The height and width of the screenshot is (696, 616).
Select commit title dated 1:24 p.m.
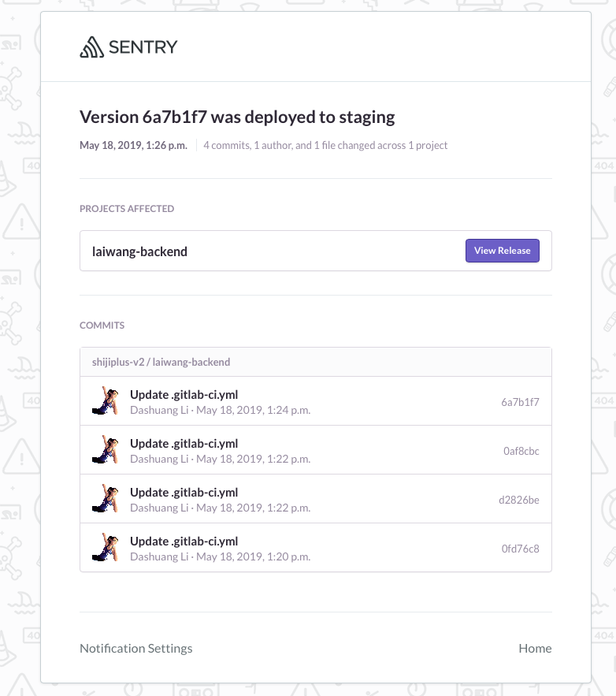click(184, 395)
